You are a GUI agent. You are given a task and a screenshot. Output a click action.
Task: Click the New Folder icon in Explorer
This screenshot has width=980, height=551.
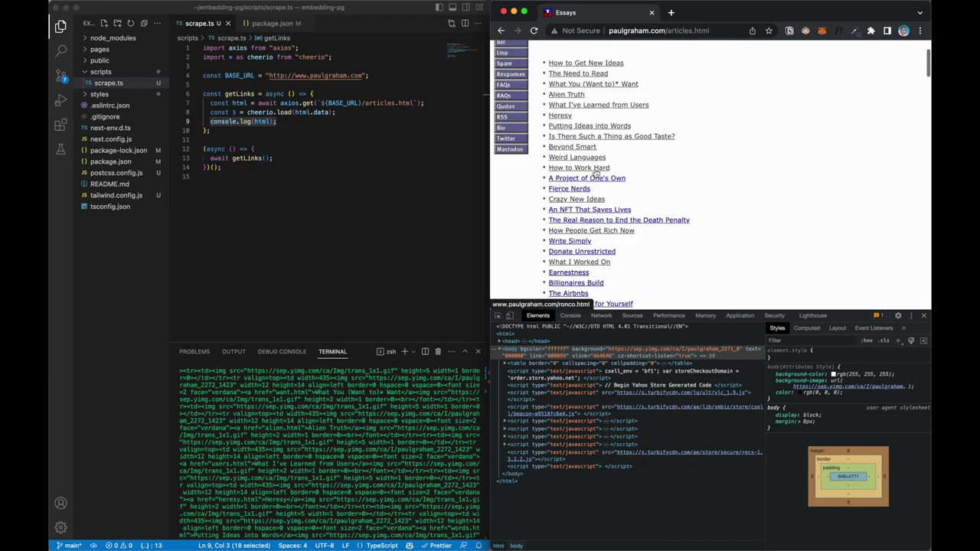click(x=117, y=23)
